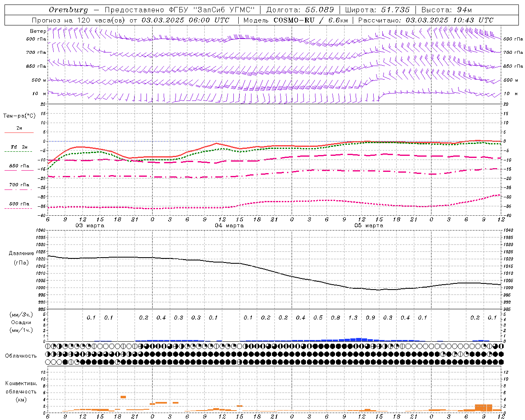Screen dimensions: 525x420
Task: Click the 'Широта: 51.735' header field
Action: [x=377, y=10]
